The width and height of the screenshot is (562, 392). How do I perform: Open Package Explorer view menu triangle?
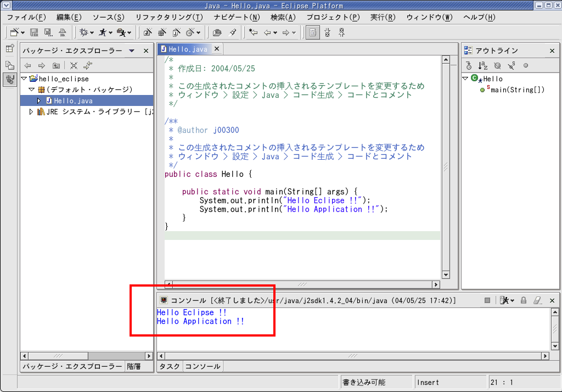[x=132, y=51]
